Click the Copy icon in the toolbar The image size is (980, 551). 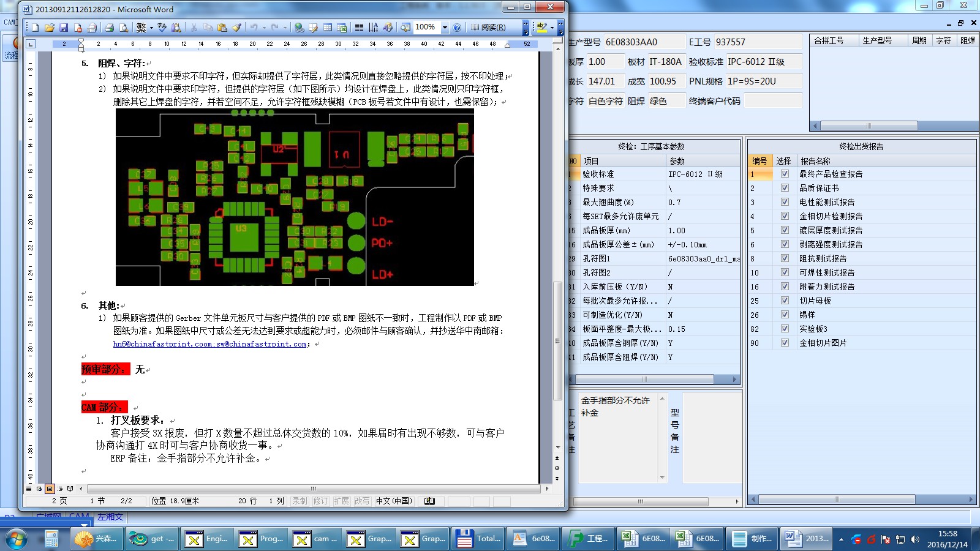pos(208,28)
